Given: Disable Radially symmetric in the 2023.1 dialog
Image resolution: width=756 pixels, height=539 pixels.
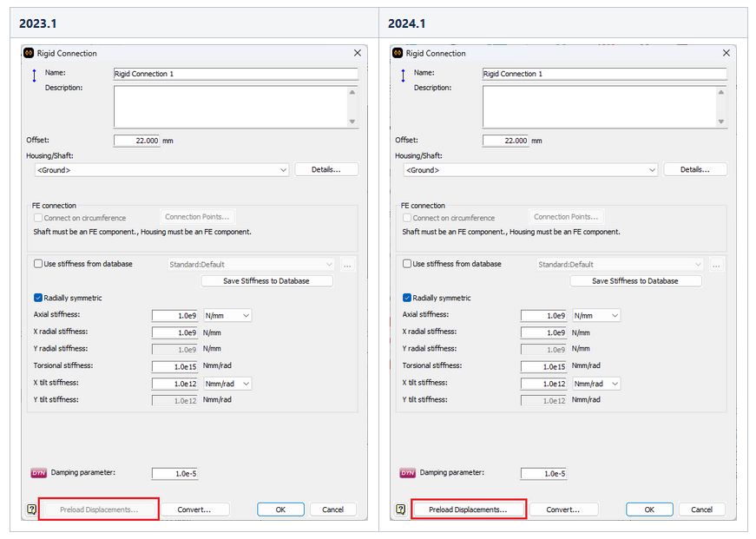Looking at the screenshot, I should coord(37,297).
